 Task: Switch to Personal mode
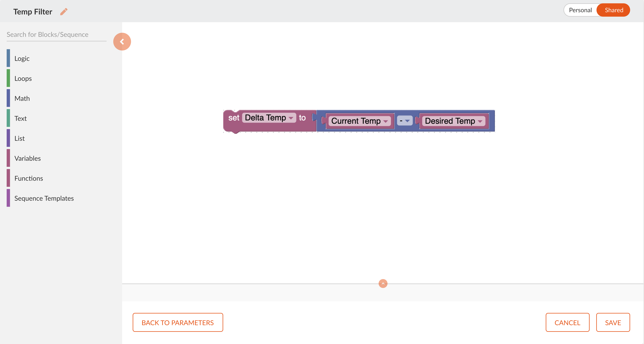pos(580,10)
